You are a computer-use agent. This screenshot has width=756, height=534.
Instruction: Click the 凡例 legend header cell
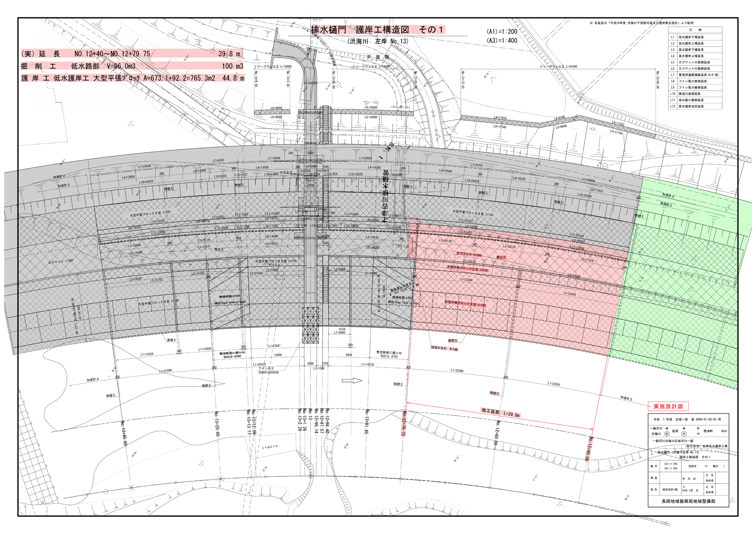[x=695, y=30]
